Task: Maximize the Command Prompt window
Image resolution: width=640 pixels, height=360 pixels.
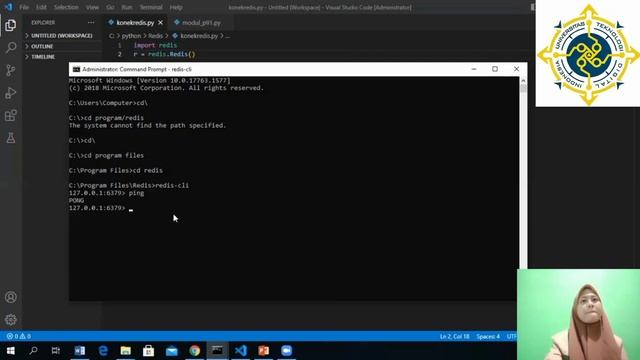Action: (x=495, y=69)
